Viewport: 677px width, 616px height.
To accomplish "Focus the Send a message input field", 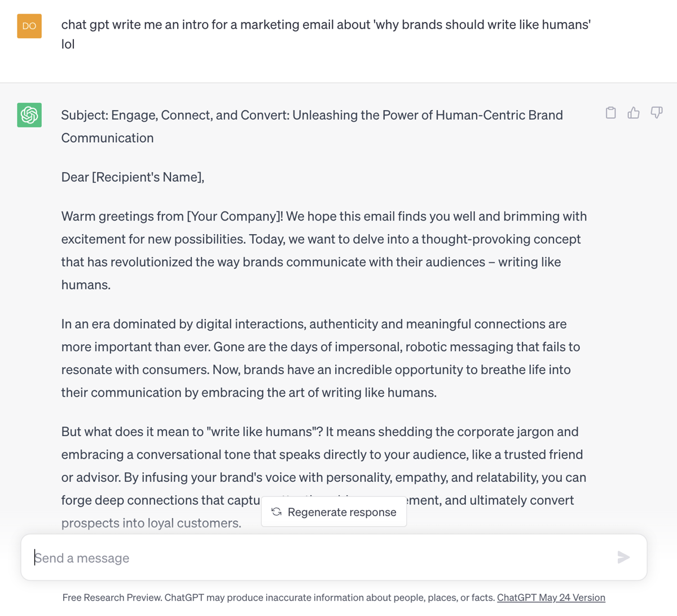I will [x=334, y=557].
